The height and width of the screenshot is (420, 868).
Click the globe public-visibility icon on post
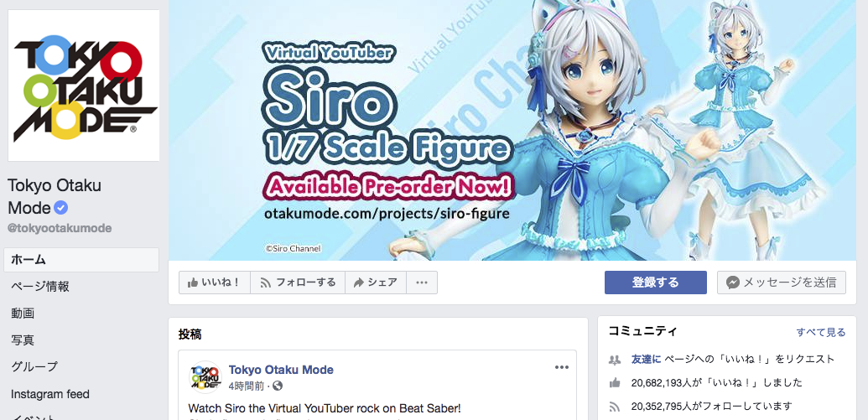point(278,385)
